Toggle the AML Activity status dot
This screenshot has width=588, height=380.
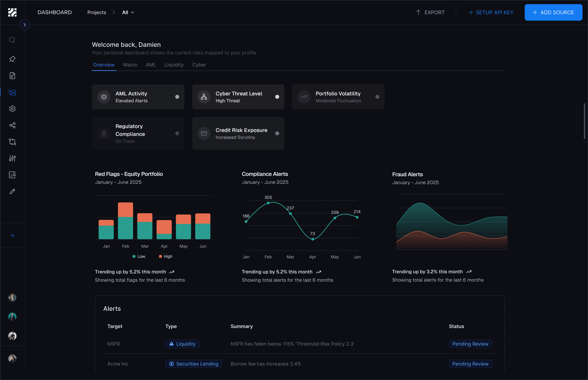(x=177, y=97)
